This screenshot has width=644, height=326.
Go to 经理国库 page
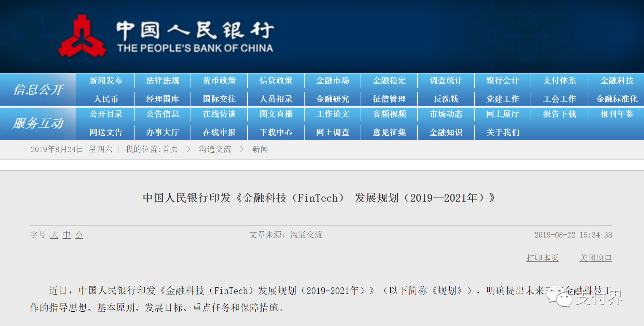click(163, 99)
